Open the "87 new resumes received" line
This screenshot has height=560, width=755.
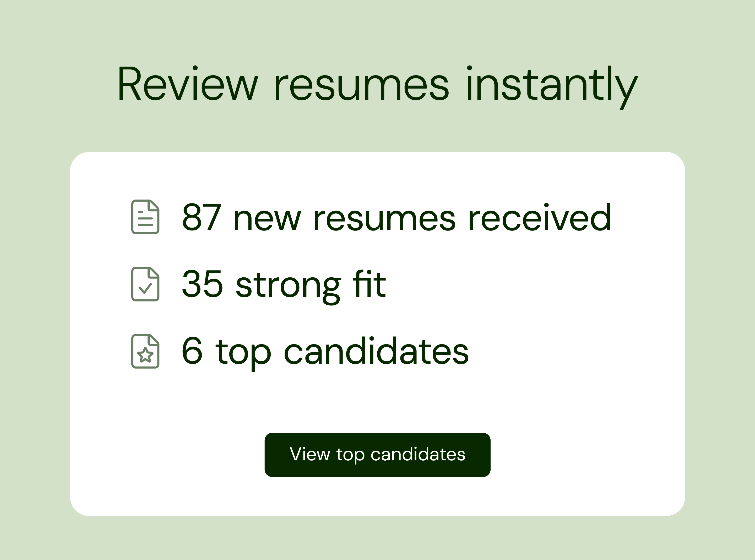[x=396, y=218]
